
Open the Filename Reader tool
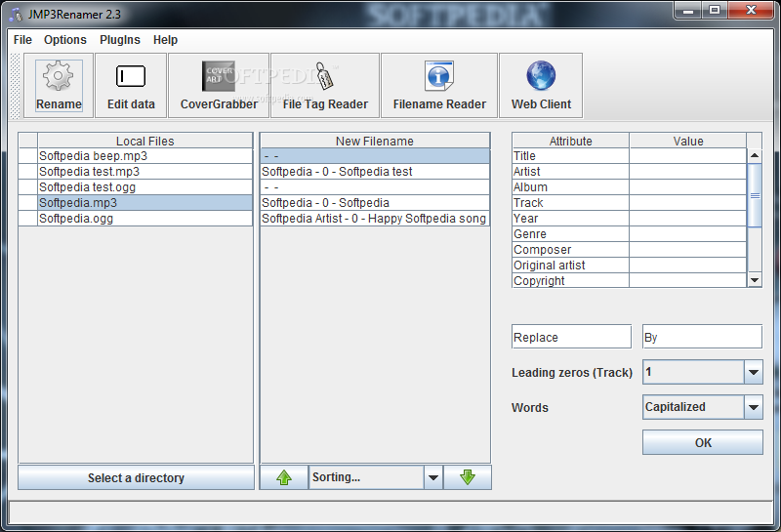pyautogui.click(x=438, y=85)
